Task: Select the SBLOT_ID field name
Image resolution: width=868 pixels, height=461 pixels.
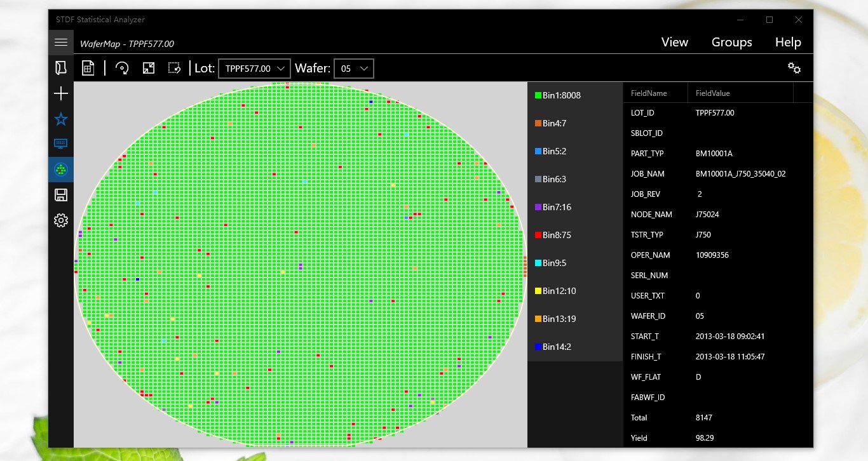Action: (647, 133)
